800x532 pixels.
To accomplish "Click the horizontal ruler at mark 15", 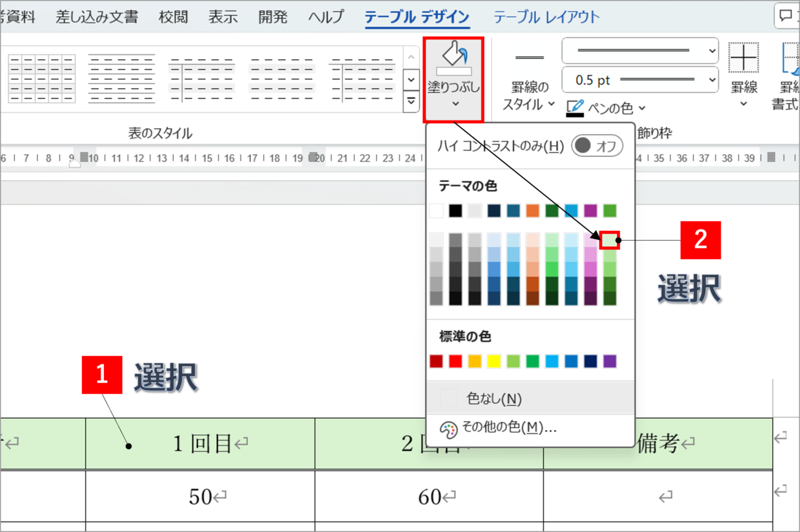I will [207, 158].
